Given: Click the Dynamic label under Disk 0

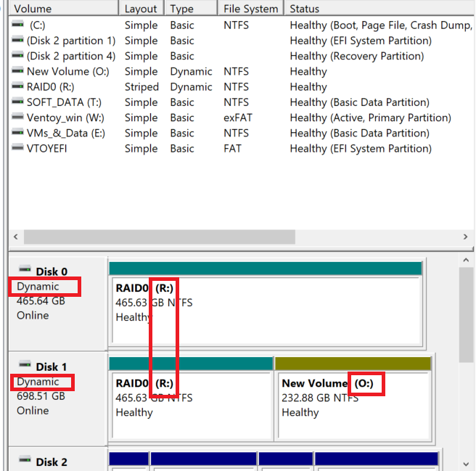Looking at the screenshot, I should pos(38,287).
